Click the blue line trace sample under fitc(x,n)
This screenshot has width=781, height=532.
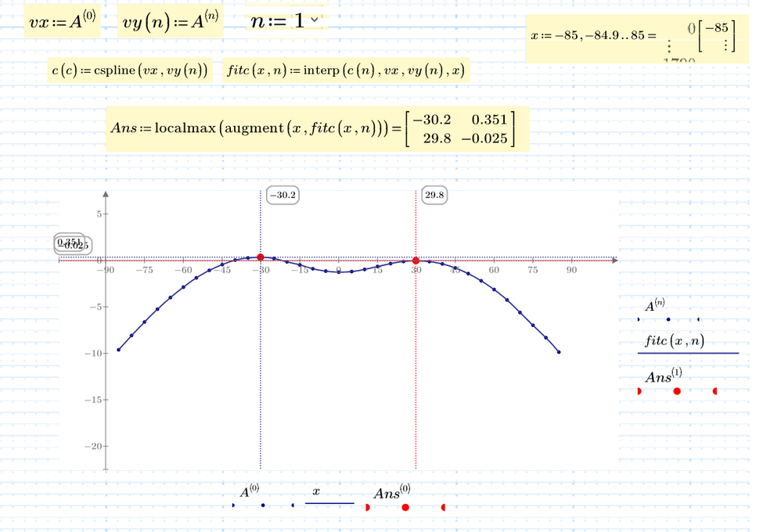pyautogui.click(x=689, y=353)
